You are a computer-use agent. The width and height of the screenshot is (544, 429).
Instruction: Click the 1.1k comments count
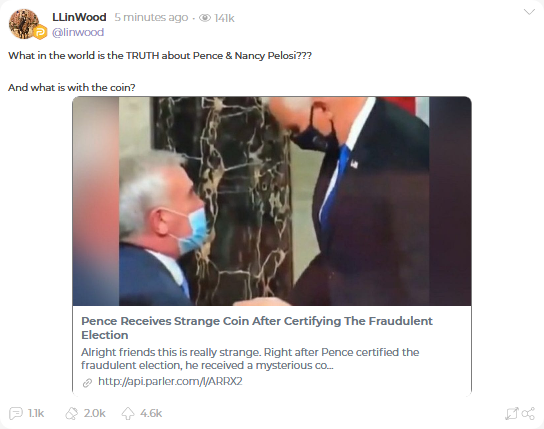click(36, 413)
